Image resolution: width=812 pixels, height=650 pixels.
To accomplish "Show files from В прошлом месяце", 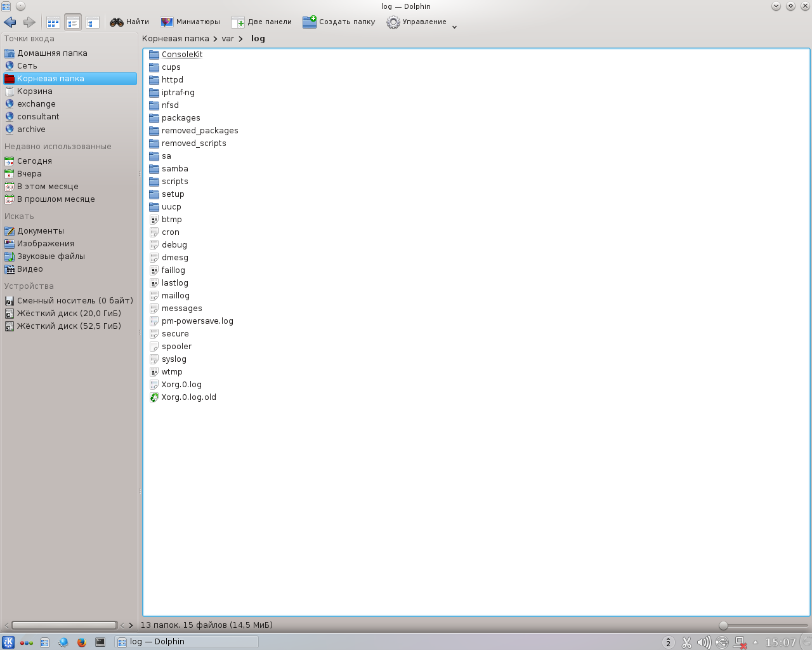I will [70, 199].
